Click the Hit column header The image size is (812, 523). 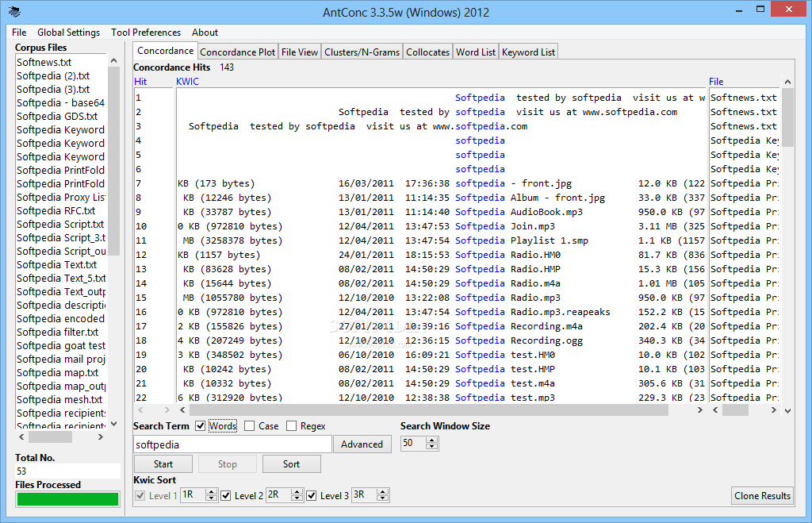[x=140, y=82]
